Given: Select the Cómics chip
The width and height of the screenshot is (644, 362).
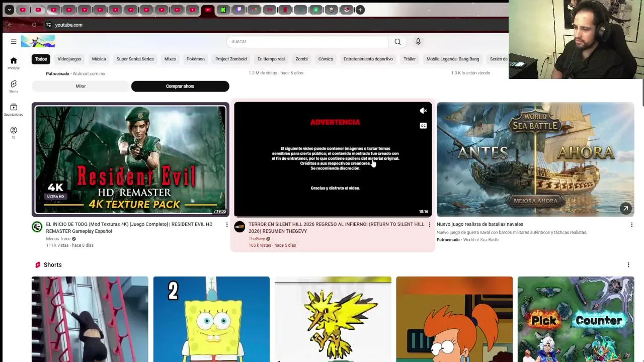Looking at the screenshot, I should (326, 59).
